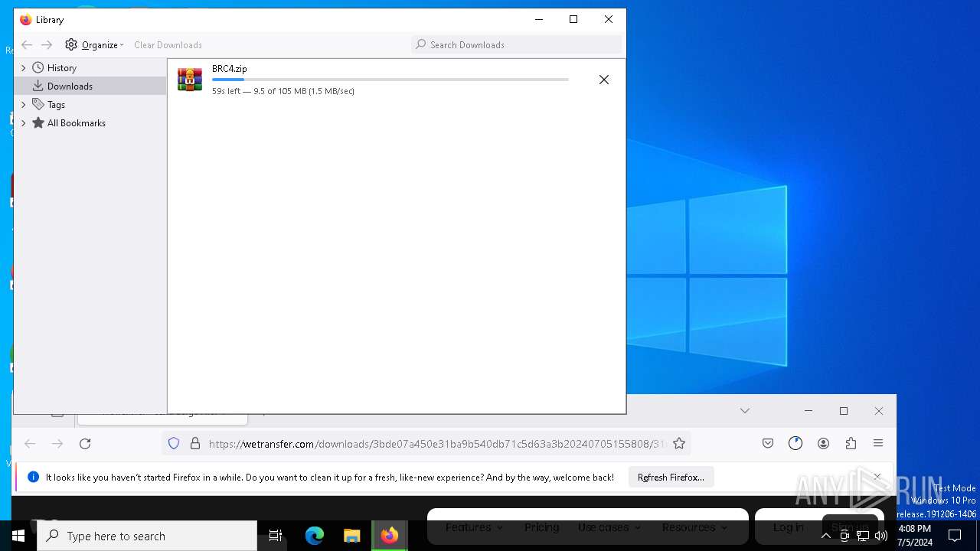Launch Microsoft Edge from taskbar

tap(315, 536)
